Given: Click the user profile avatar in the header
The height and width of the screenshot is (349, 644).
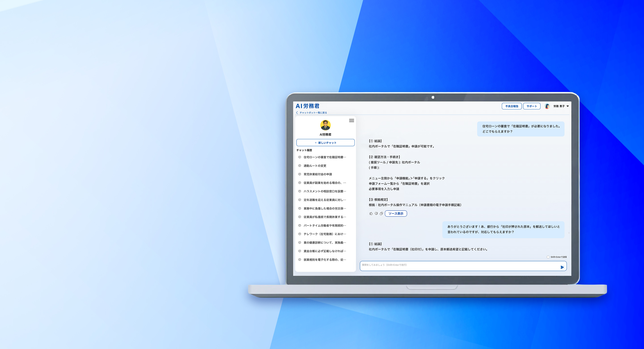Looking at the screenshot, I should click(x=547, y=106).
